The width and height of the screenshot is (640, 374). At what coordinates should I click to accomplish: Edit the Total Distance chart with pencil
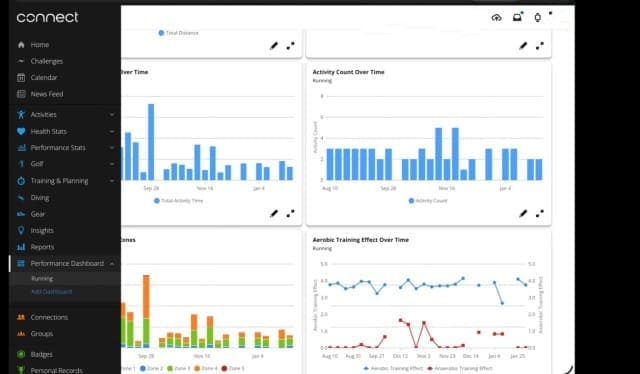pyautogui.click(x=274, y=46)
